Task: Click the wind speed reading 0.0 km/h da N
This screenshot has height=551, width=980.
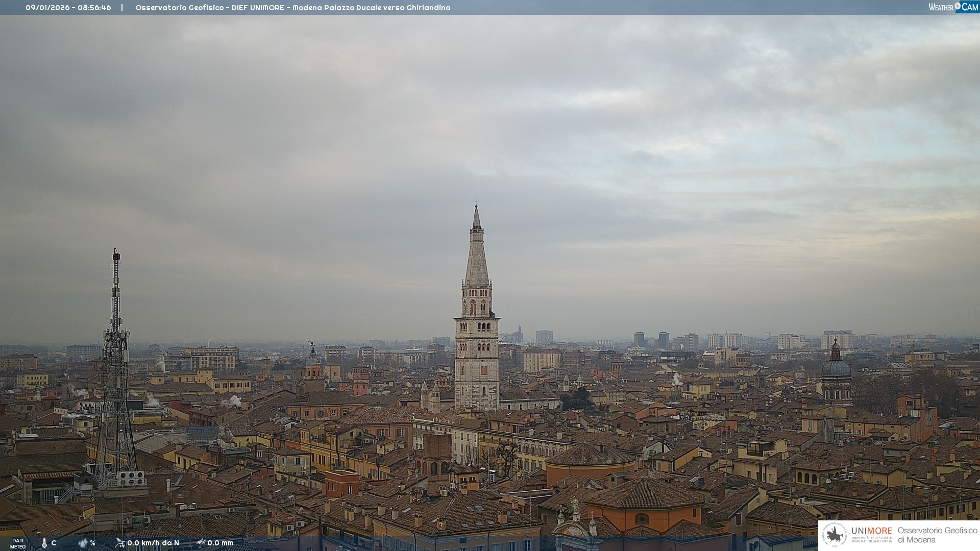Action: 153,543
